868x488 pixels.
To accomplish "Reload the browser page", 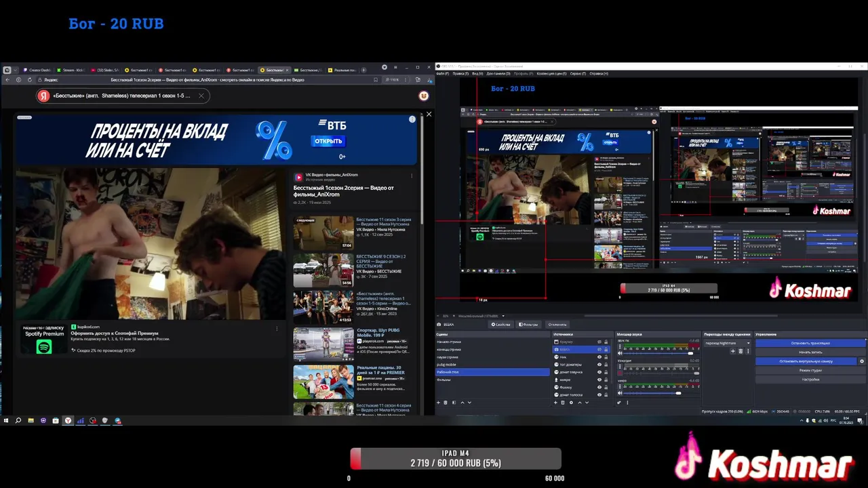I will [x=30, y=79].
